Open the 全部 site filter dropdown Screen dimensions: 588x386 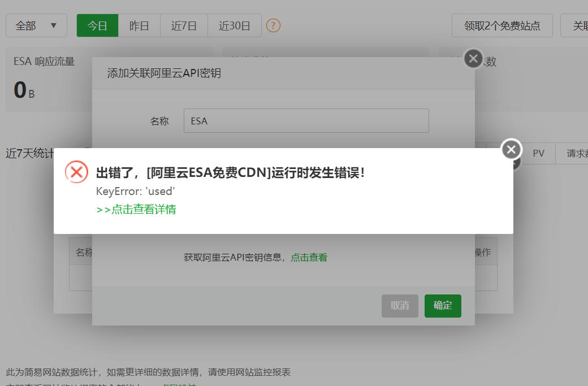pos(36,25)
